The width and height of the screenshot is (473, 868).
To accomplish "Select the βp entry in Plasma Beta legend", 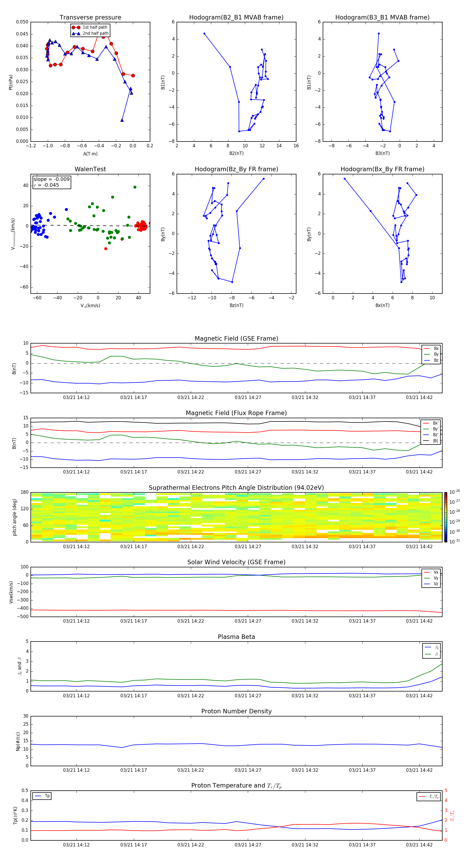I will 431,647.
